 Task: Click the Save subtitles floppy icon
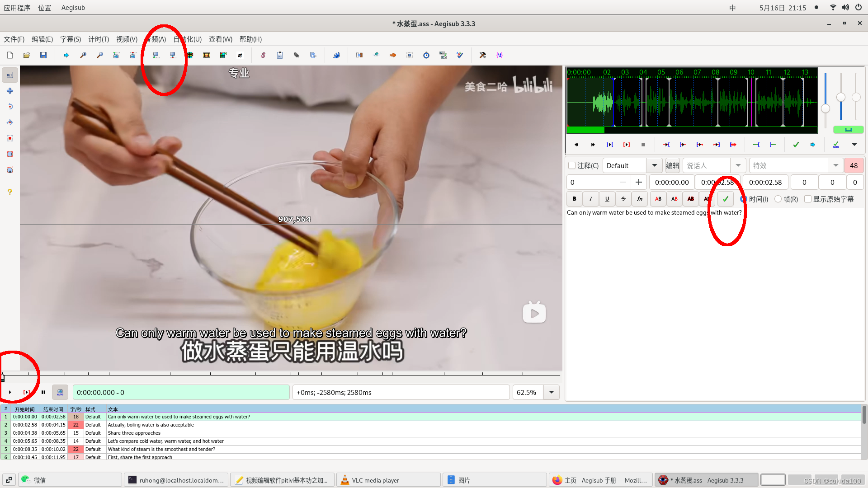coord(43,55)
